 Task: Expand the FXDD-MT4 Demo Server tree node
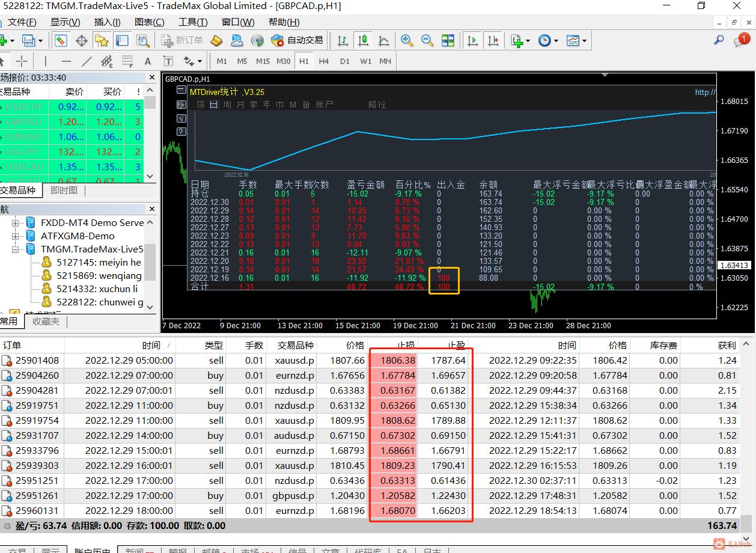coord(16,223)
